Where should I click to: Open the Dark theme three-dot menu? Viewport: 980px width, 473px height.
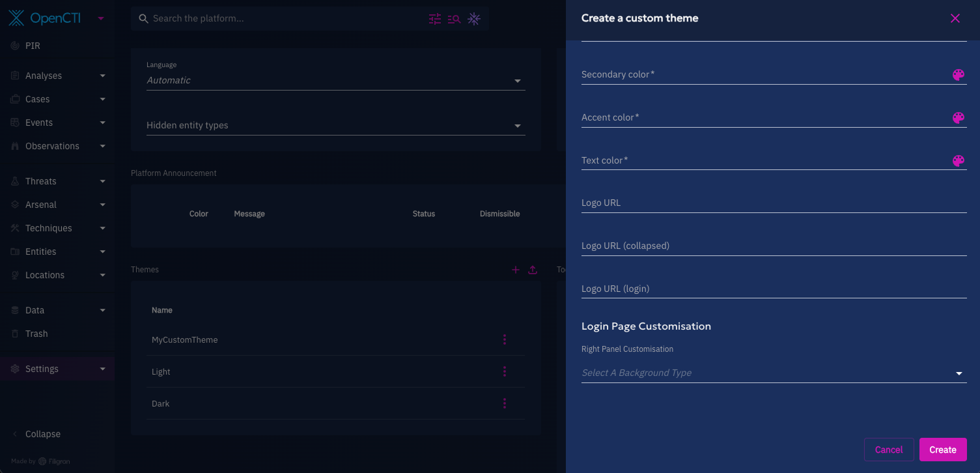click(504, 403)
